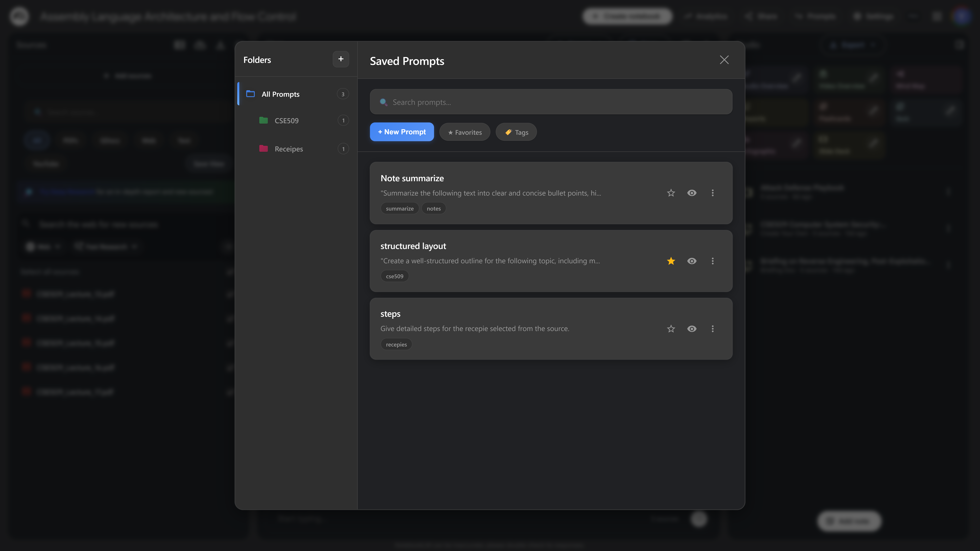Open more options for structured layout
The image size is (980, 551).
pyautogui.click(x=713, y=261)
